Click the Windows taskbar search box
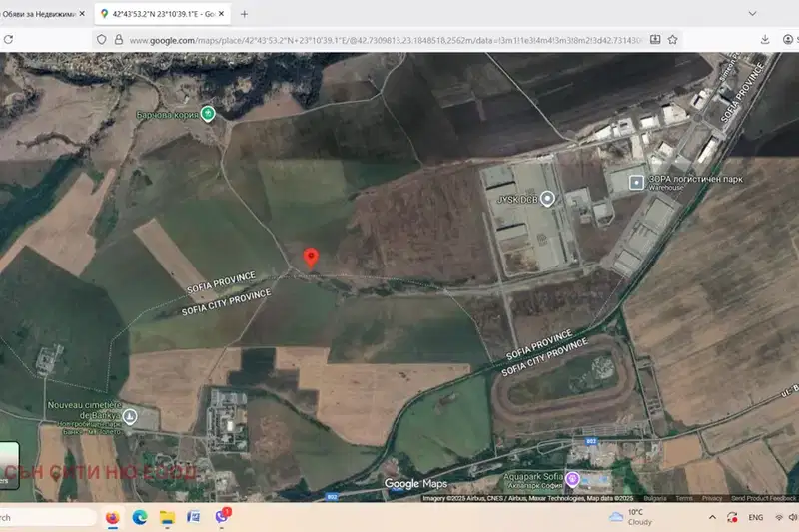 47,517
